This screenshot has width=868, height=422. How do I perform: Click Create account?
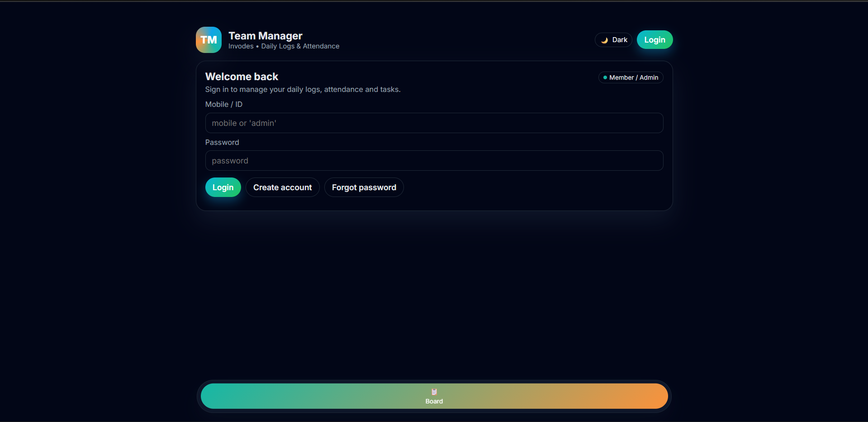coord(282,187)
